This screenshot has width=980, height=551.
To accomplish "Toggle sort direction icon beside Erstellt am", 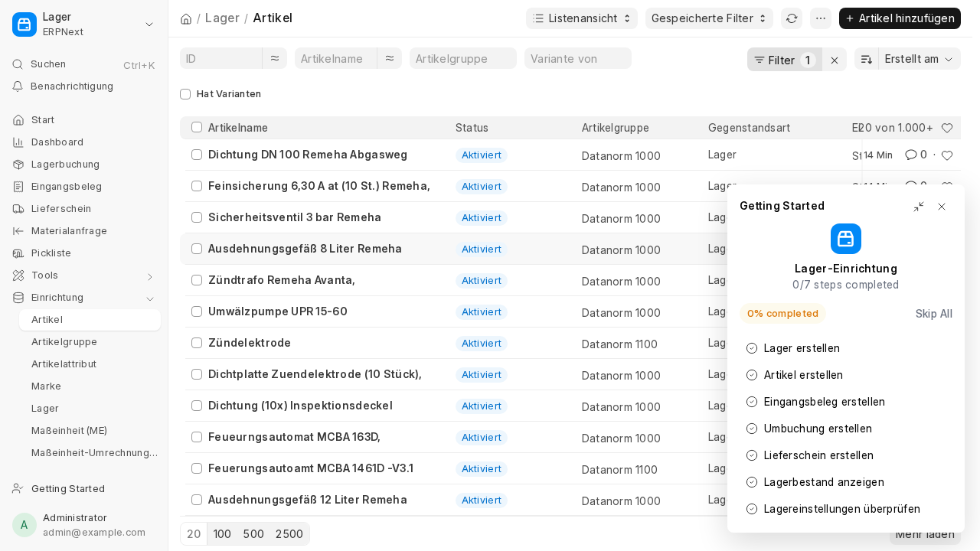I will point(867,59).
